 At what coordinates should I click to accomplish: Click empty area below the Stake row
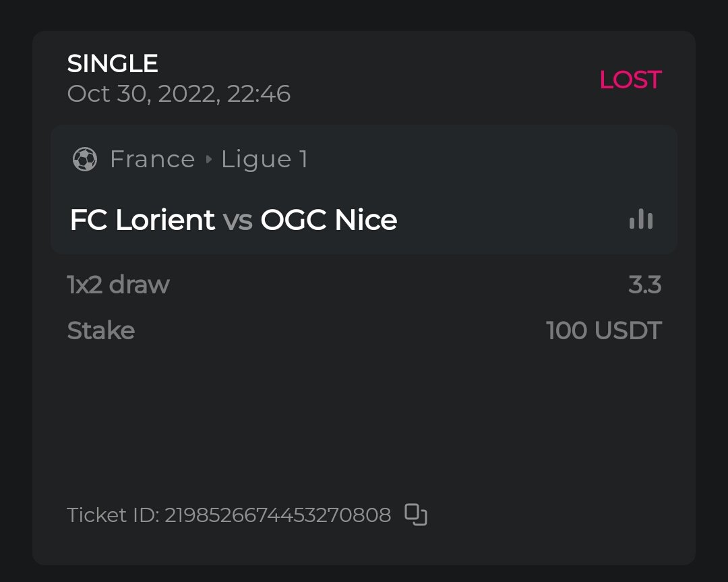point(364,418)
